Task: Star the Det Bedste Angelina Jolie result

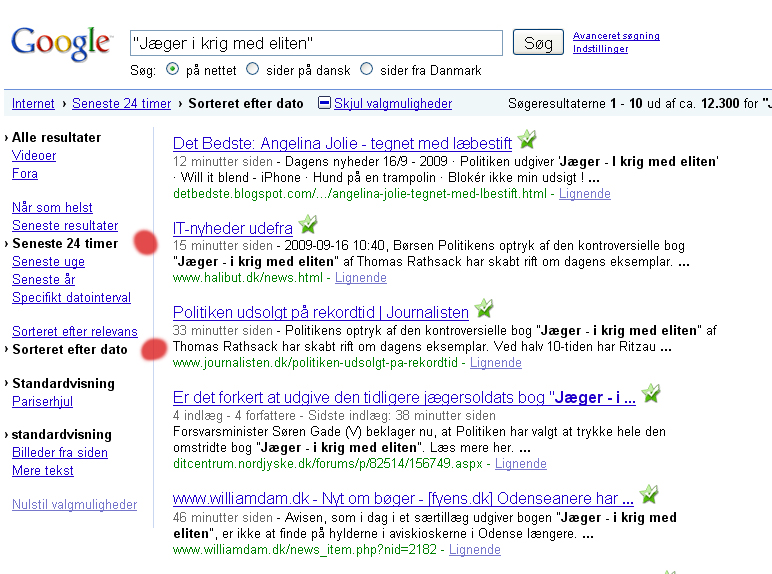Action: 527,139
